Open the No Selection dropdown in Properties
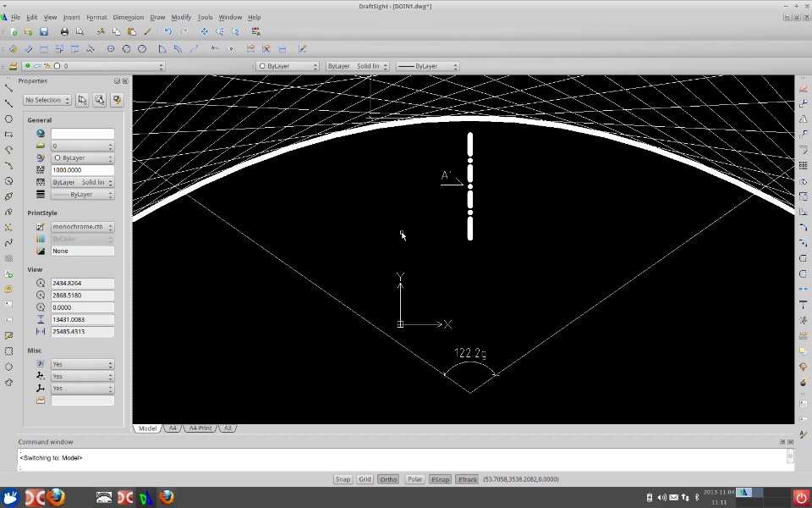812x508 pixels. click(47, 100)
